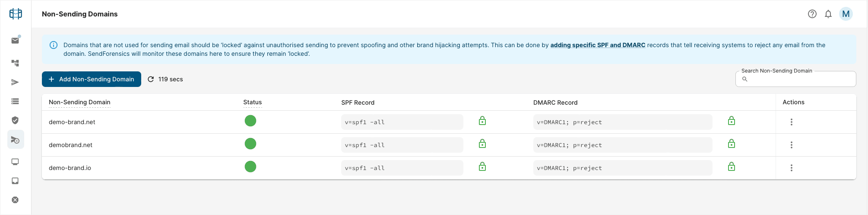Click the monitor screen sidebar icon
Viewport: 868px width, 215px height.
pos(15,162)
